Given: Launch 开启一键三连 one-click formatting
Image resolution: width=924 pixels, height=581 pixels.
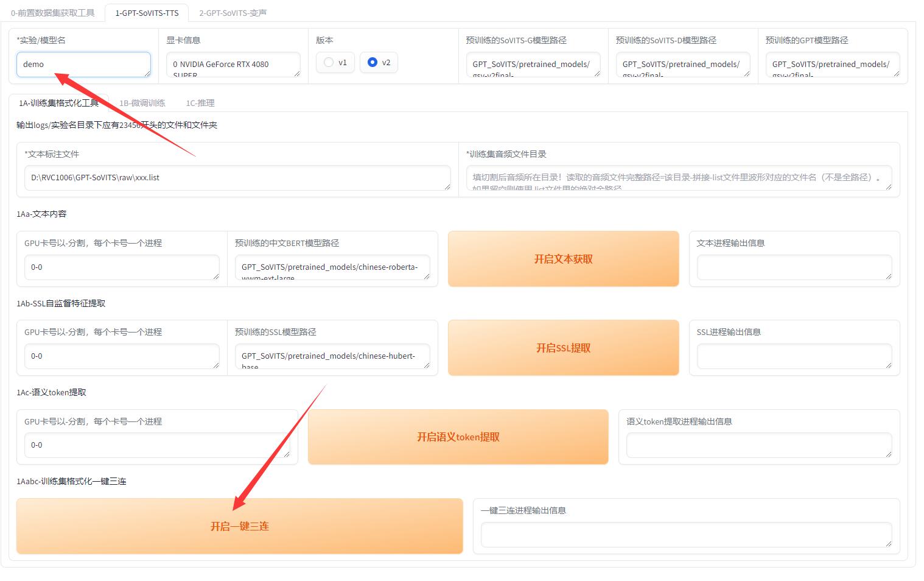Looking at the screenshot, I should coord(239,526).
